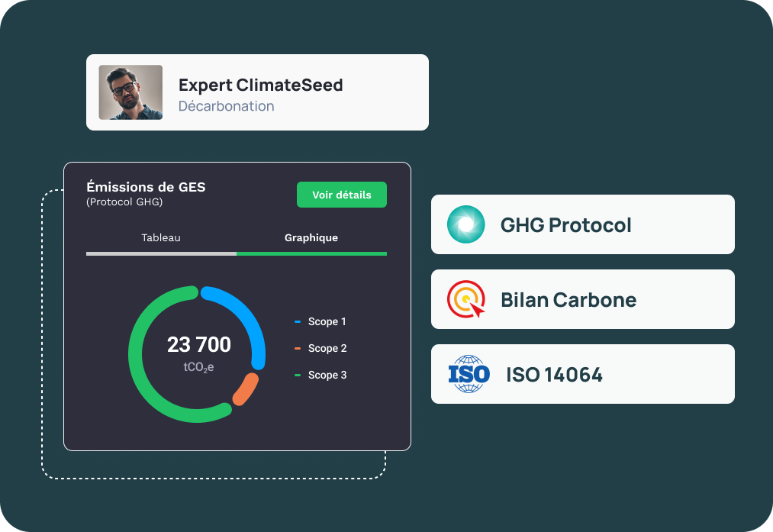Click the blue donut chart segment
The image size is (773, 532).
246,315
